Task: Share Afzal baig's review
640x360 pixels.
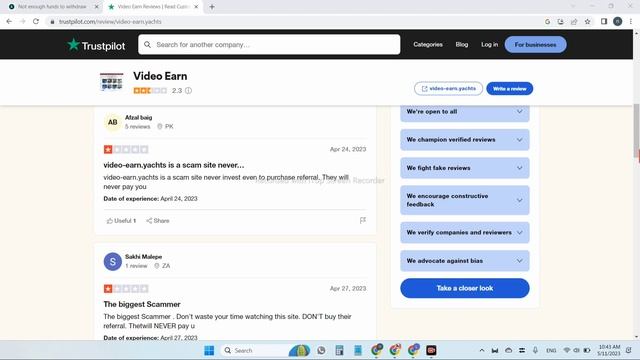Action: [x=158, y=221]
